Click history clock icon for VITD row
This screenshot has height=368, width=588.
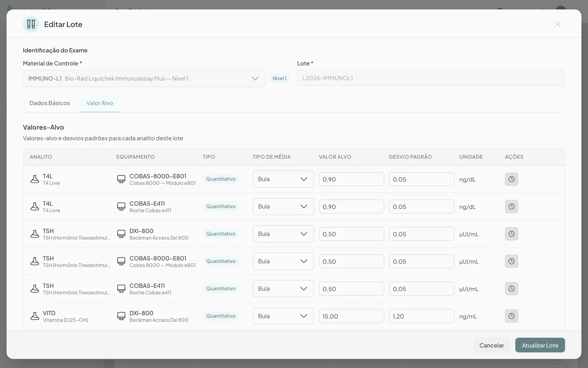(511, 316)
